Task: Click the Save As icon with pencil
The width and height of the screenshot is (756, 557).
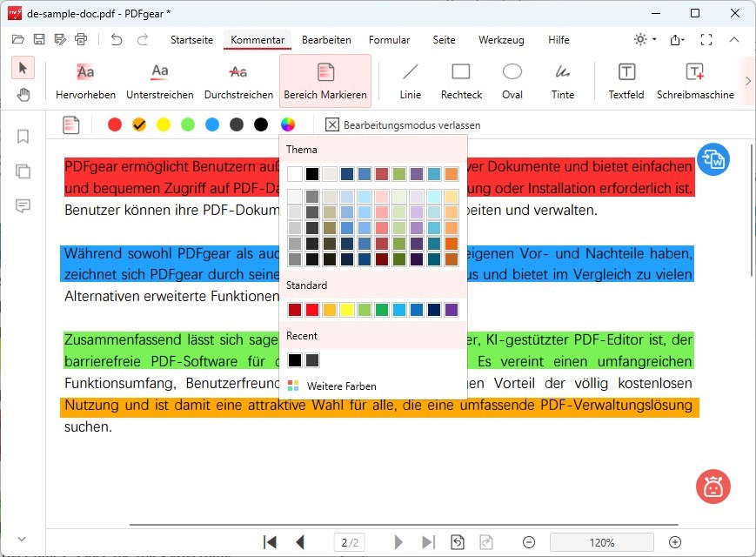Action: tap(60, 39)
